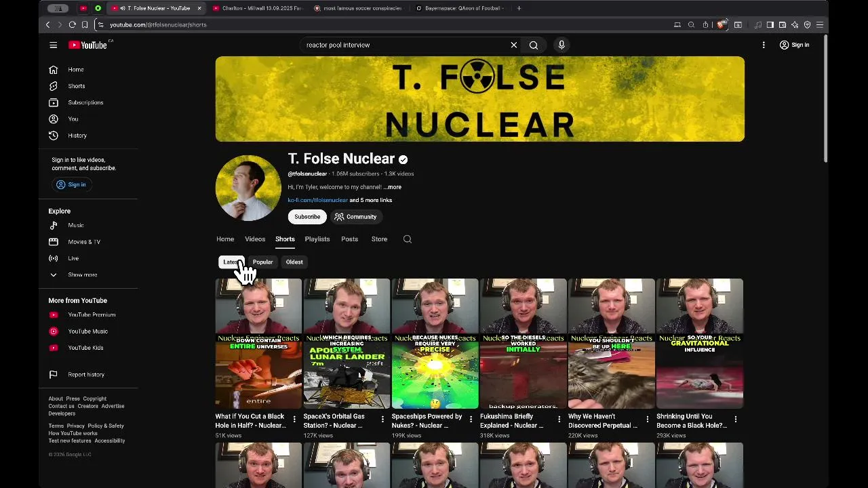Open the Privacy footer link

pos(75,426)
